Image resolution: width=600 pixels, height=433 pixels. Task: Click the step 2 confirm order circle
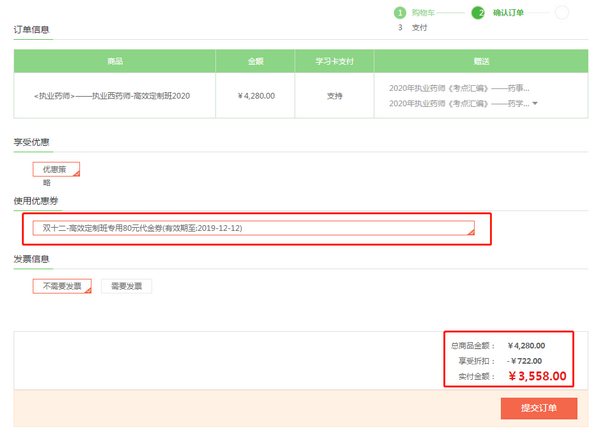click(479, 13)
